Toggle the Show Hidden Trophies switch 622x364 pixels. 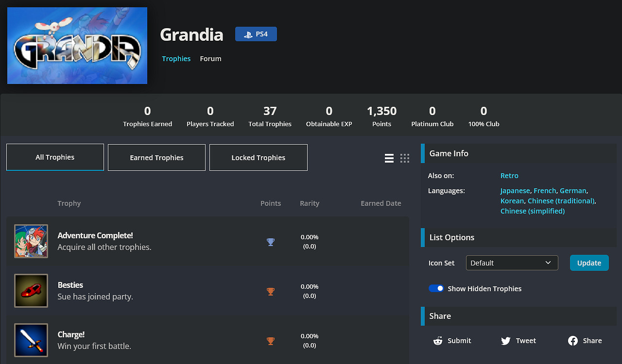coord(436,288)
